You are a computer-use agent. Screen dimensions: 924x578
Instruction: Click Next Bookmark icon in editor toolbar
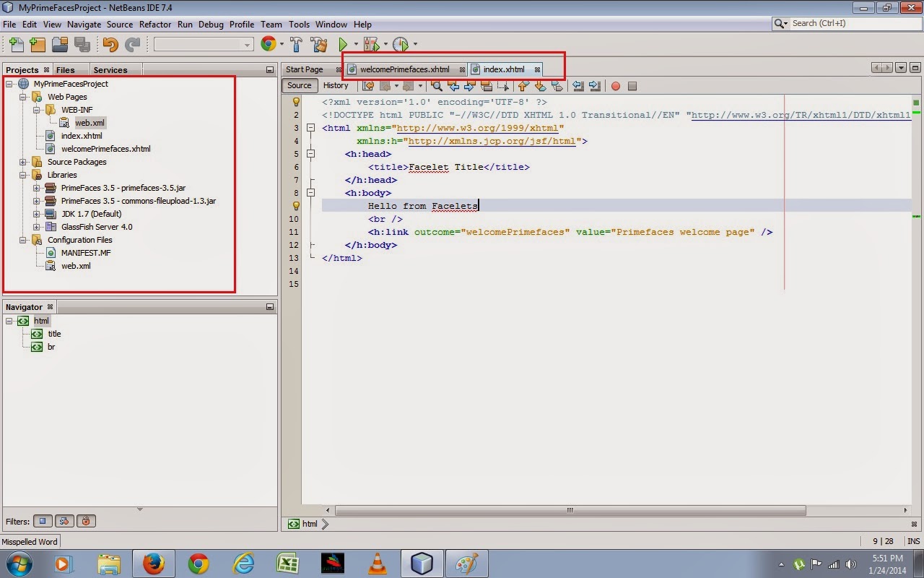(x=540, y=86)
